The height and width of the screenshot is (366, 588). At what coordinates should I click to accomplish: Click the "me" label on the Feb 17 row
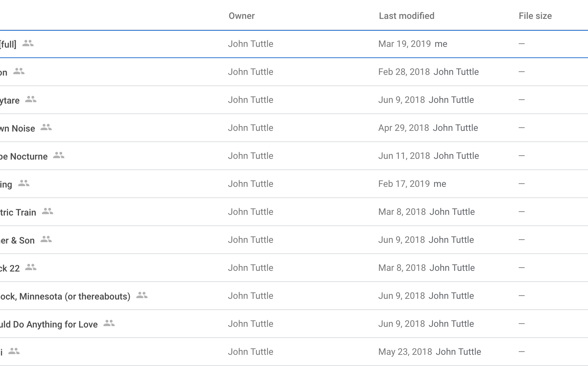click(441, 184)
